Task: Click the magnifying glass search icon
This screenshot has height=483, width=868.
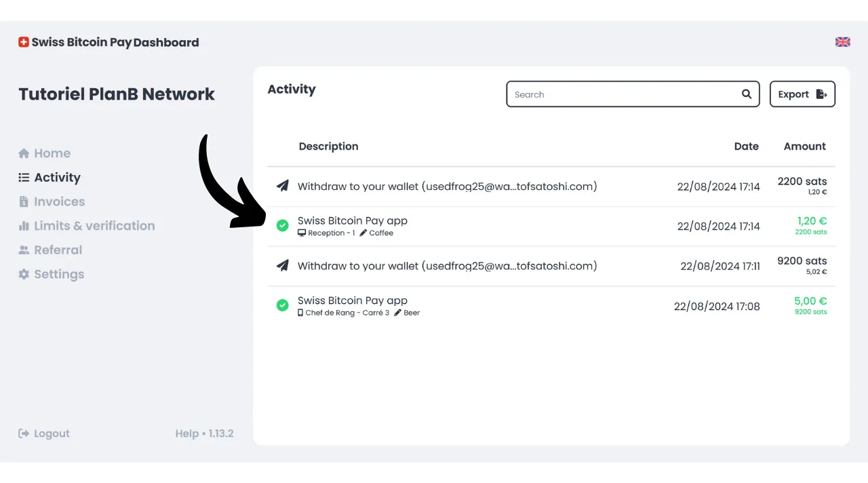Action: coord(746,94)
